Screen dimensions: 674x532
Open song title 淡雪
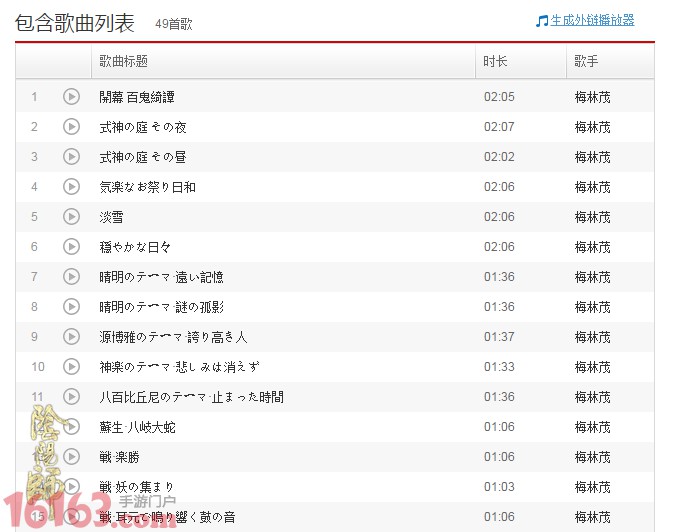pyautogui.click(x=112, y=217)
